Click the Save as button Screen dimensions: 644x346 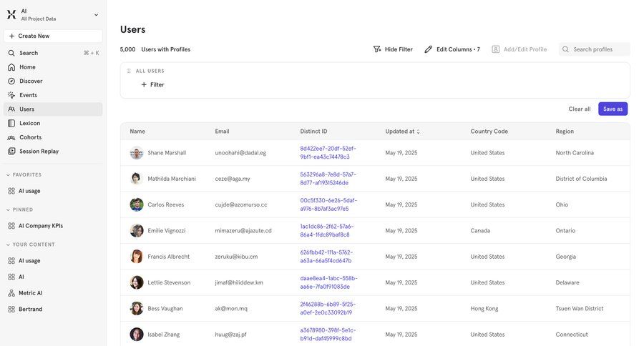pyautogui.click(x=613, y=109)
